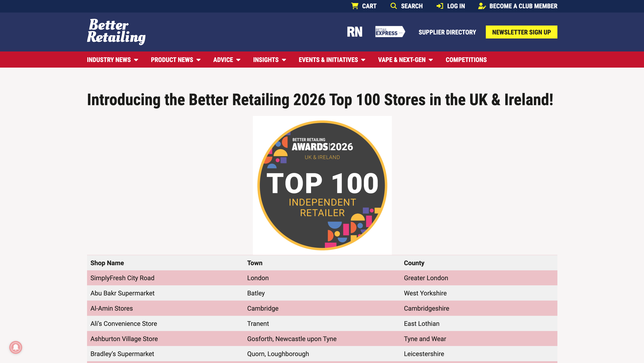Click Become a Club Member link

point(523,6)
